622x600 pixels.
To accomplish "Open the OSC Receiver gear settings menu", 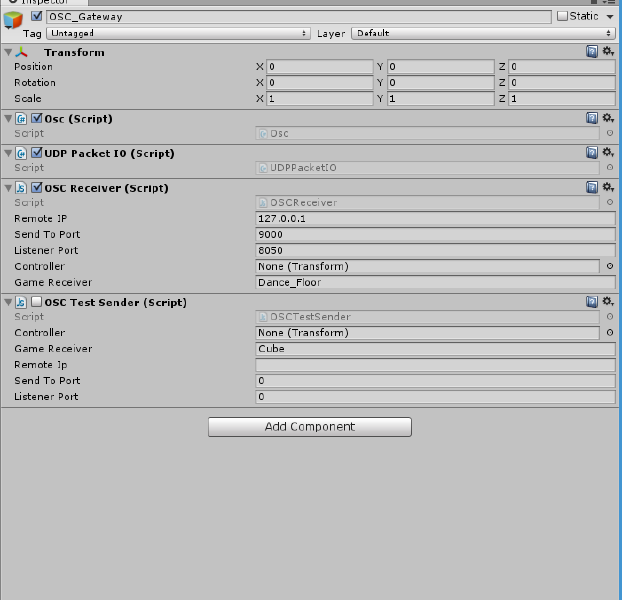I will (x=608, y=187).
